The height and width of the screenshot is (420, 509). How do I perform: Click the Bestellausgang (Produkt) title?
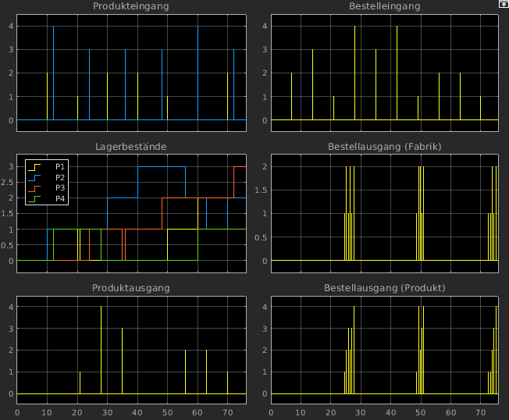tap(384, 288)
